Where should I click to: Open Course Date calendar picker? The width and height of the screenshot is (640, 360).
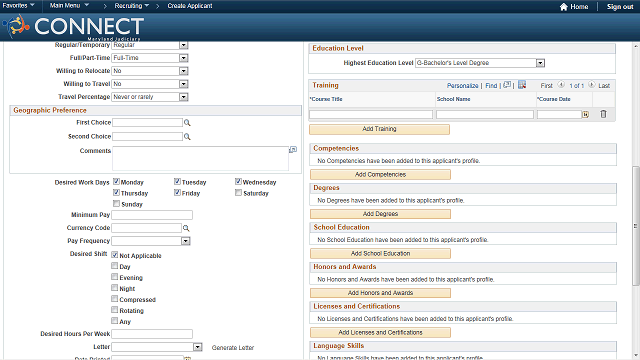pos(585,115)
